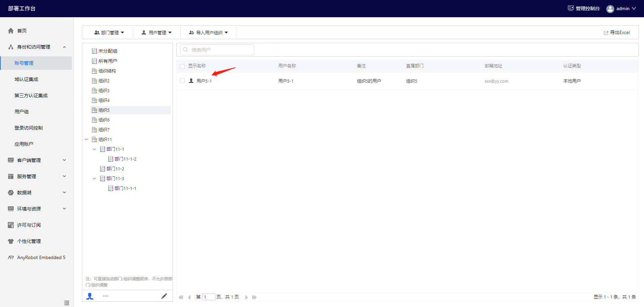Click email xxx@yy.com cell
644x307 pixels.
click(x=496, y=81)
